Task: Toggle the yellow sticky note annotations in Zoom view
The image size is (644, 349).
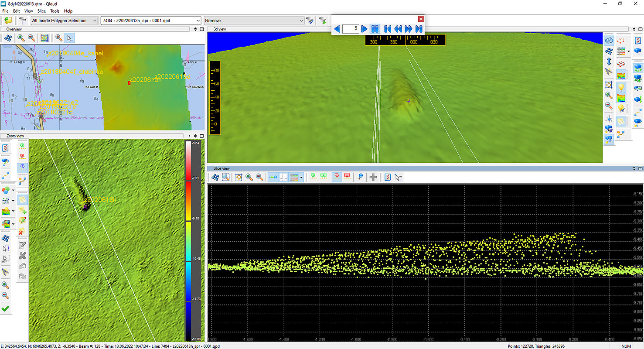Action: click(x=22, y=200)
